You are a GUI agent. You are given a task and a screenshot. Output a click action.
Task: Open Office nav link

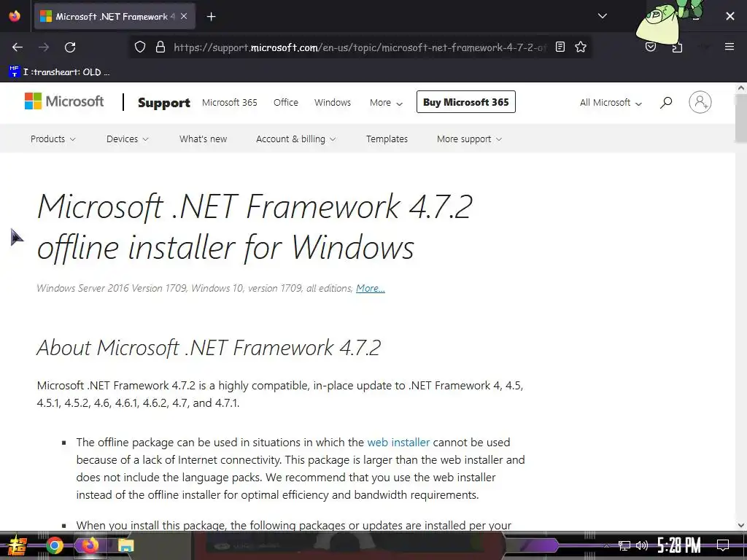(286, 102)
